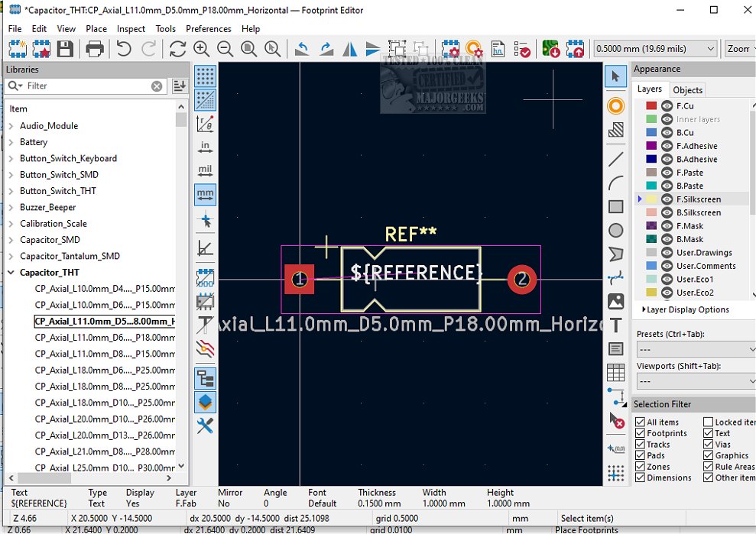Toggle millimeters units button
The image size is (756, 534).
click(x=205, y=195)
